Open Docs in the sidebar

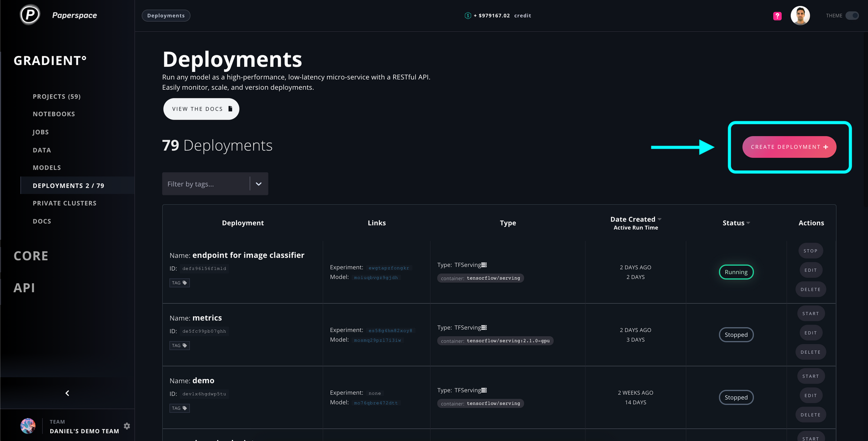42,221
